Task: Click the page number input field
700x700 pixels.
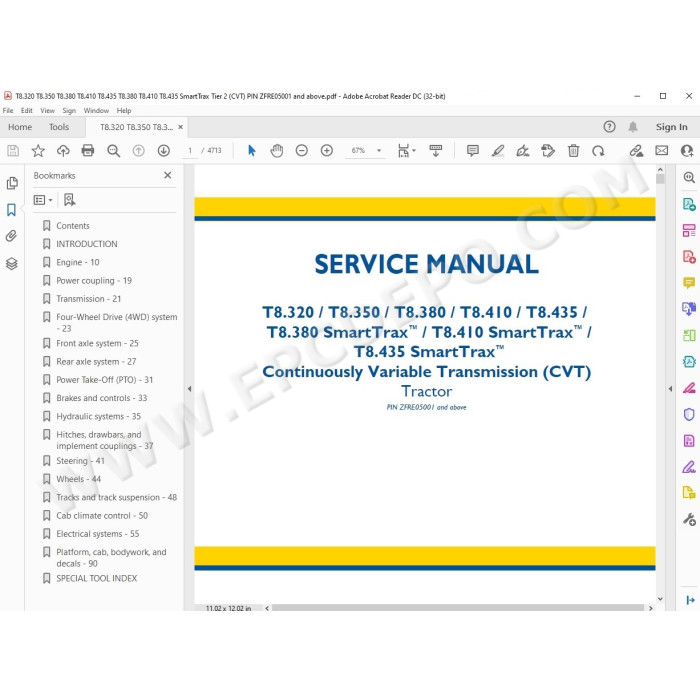Action: [190, 151]
